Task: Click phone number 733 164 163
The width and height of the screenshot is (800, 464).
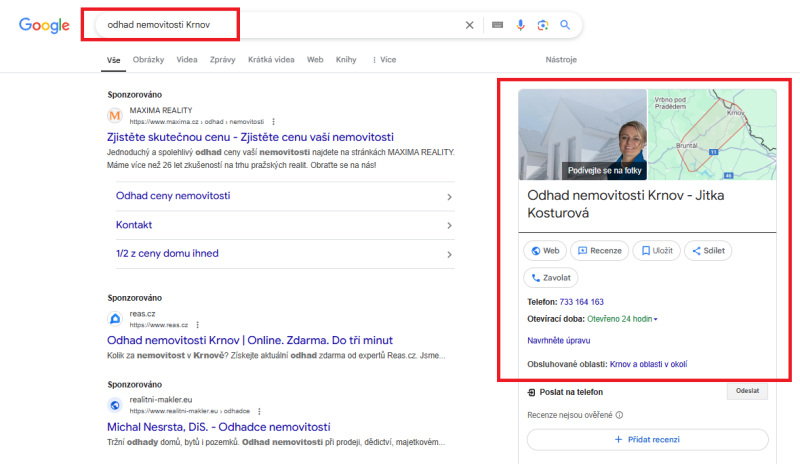Action: (582, 302)
